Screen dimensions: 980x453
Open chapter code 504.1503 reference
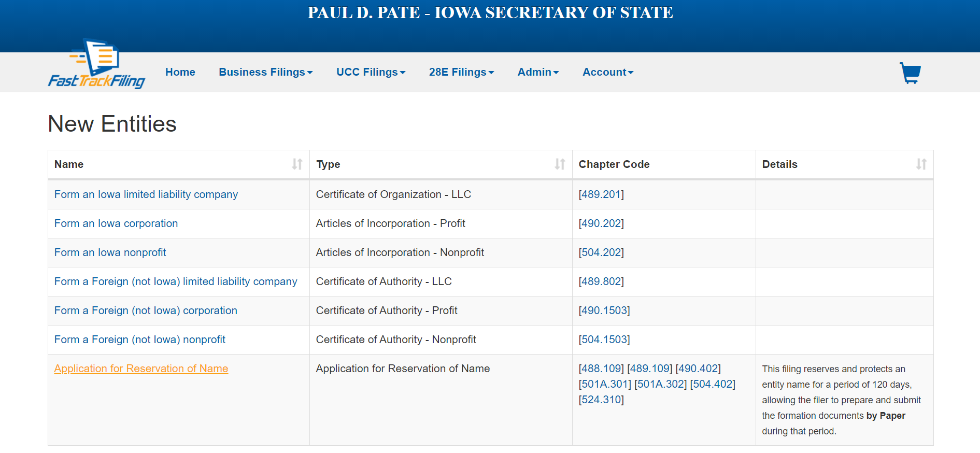click(x=604, y=339)
